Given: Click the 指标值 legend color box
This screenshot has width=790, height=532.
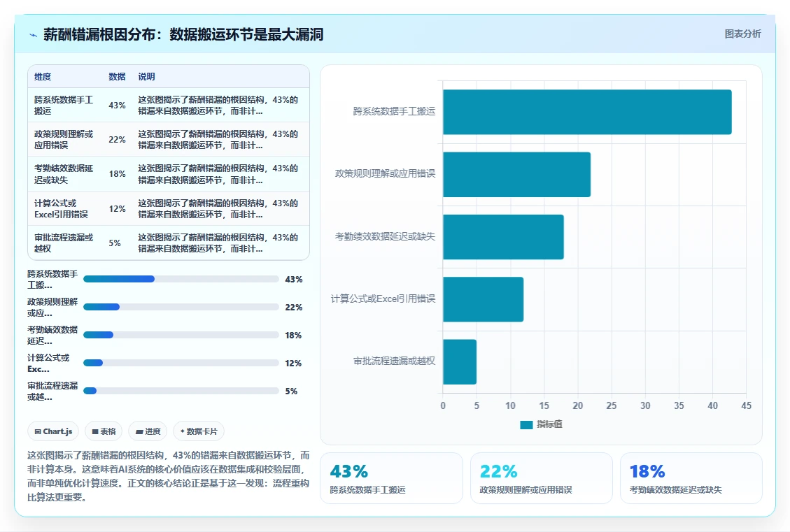Looking at the screenshot, I should point(526,425).
